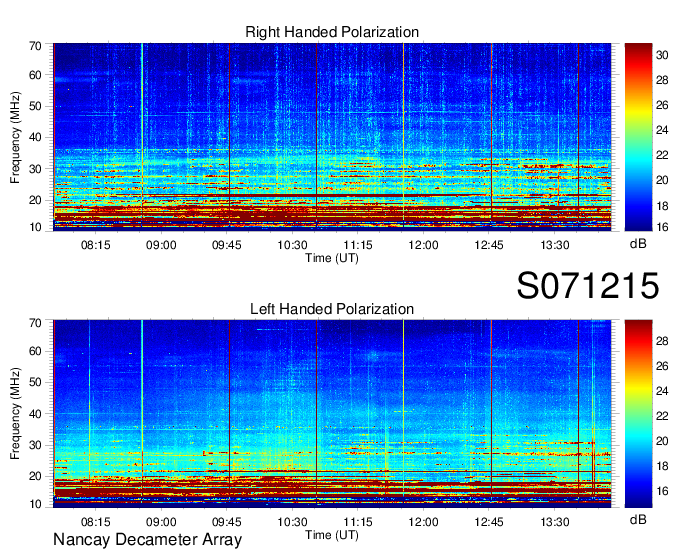Viewport: 680px width, 552px height.
Task: Select the Left Handed Polarization spectrogram plot
Action: (332, 414)
